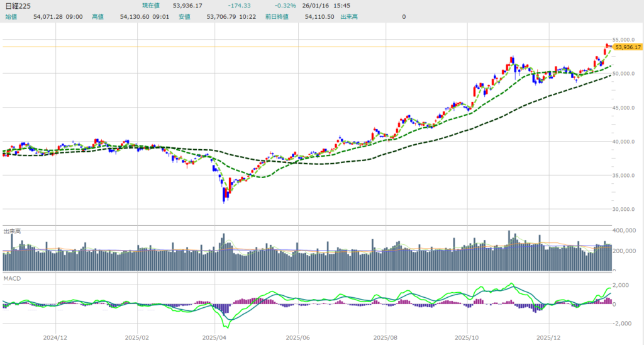Image resolution: width=644 pixels, height=345 pixels.
Task: Click the 出来高 volume panel label
Action: pyautogui.click(x=13, y=231)
